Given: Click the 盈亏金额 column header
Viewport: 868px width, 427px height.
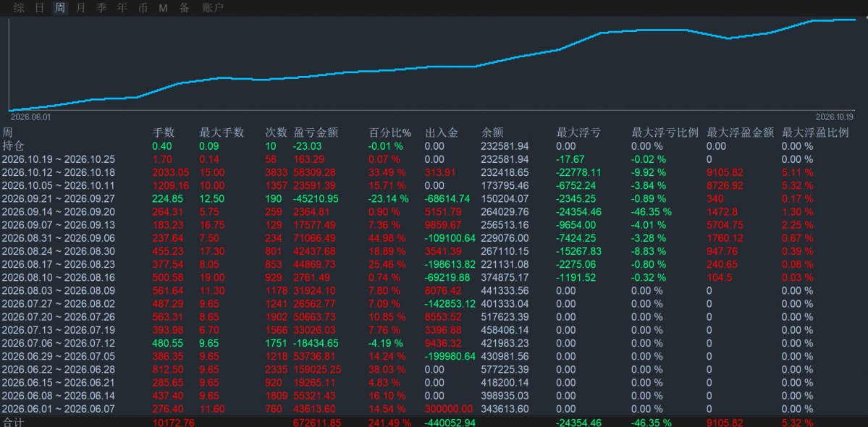Looking at the screenshot, I should tap(316, 132).
